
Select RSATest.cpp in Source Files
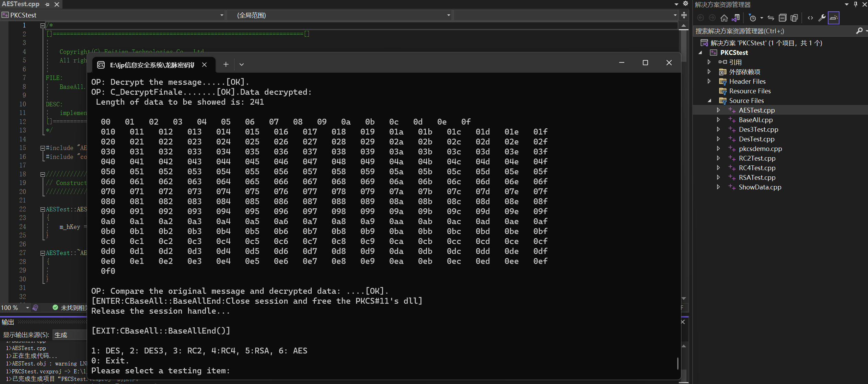[757, 177]
